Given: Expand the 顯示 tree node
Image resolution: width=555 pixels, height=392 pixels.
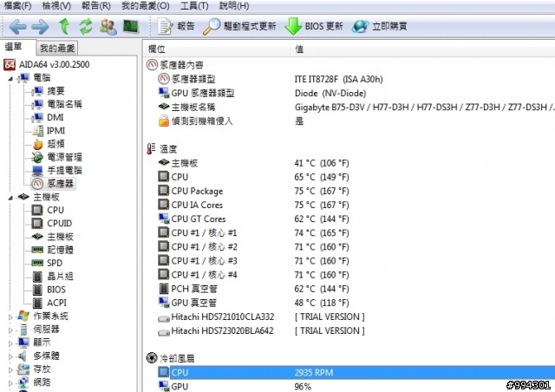Looking at the screenshot, I should 10,343.
